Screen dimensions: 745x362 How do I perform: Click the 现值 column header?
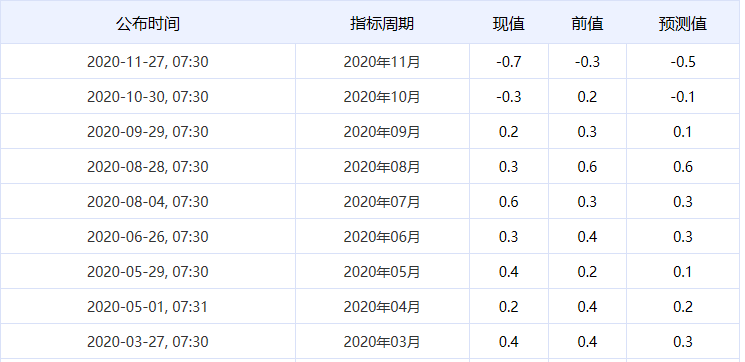point(508,23)
